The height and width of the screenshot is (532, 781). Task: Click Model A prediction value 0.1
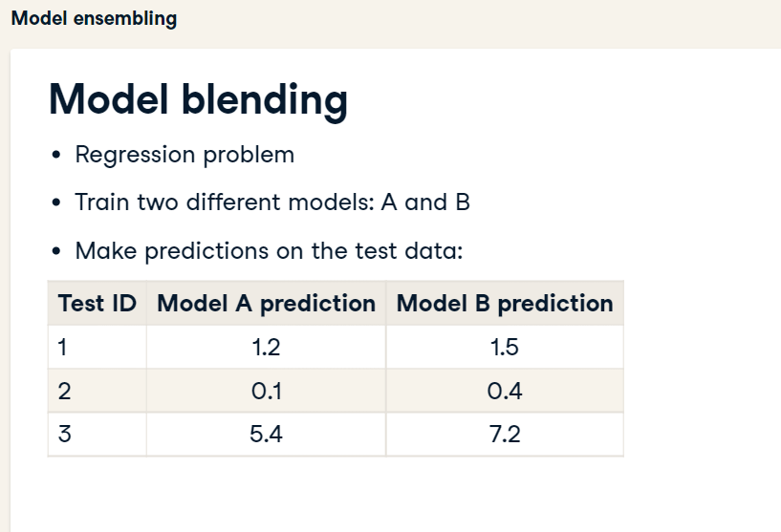click(266, 391)
